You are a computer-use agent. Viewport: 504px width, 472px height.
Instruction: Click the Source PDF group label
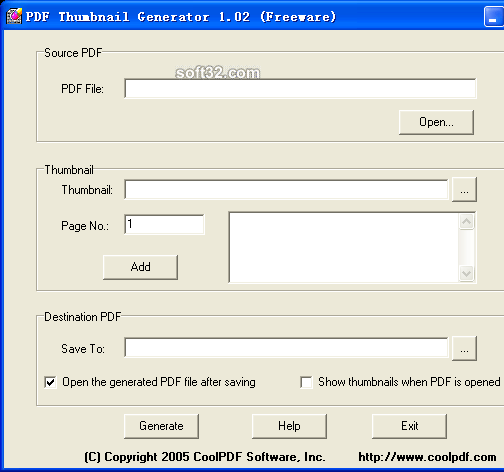click(x=73, y=53)
